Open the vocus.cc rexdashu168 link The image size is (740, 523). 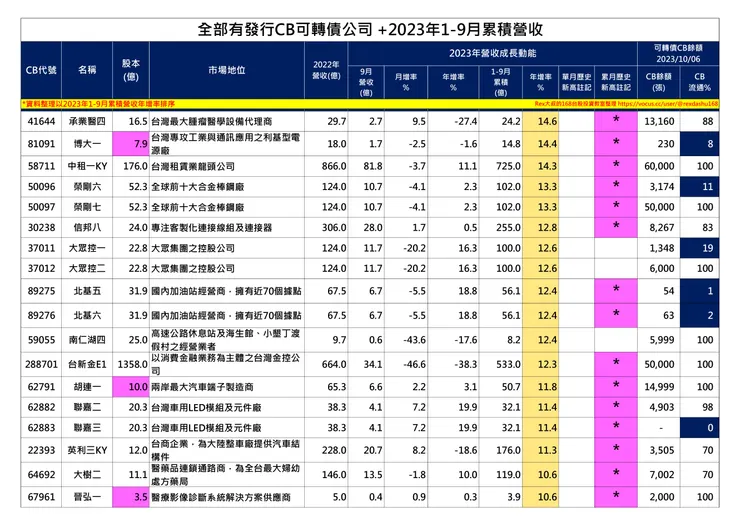(x=668, y=103)
